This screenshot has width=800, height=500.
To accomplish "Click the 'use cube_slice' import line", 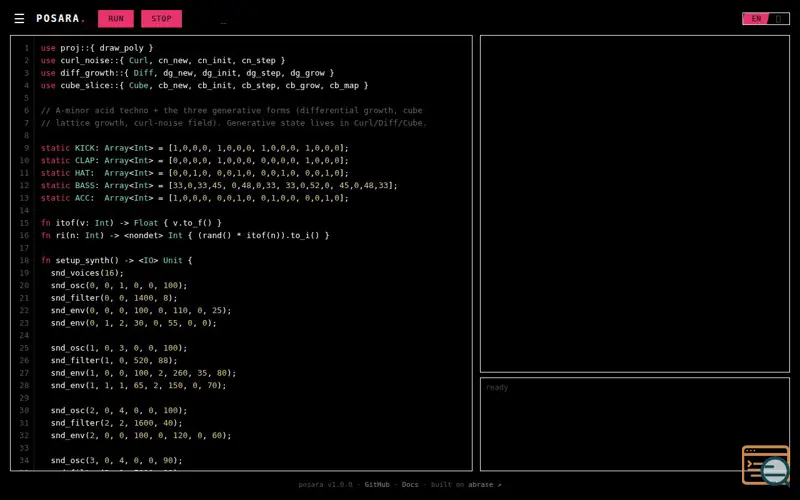I will pos(204,85).
